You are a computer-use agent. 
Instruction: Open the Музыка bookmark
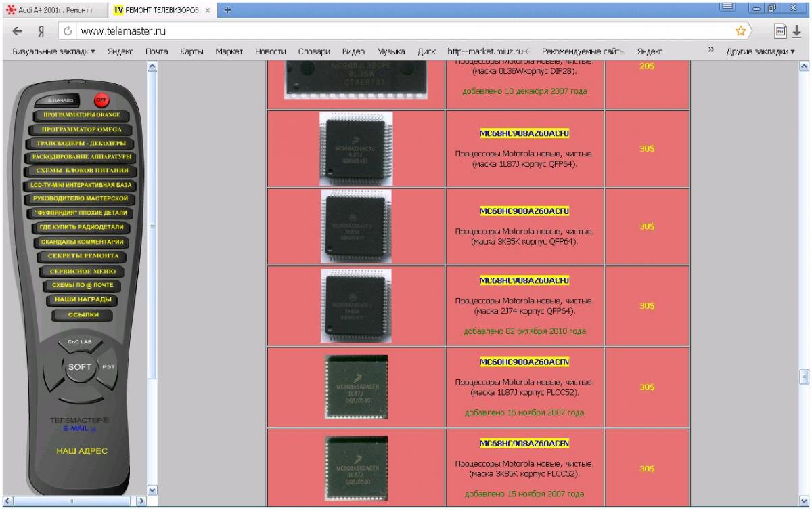coord(391,51)
